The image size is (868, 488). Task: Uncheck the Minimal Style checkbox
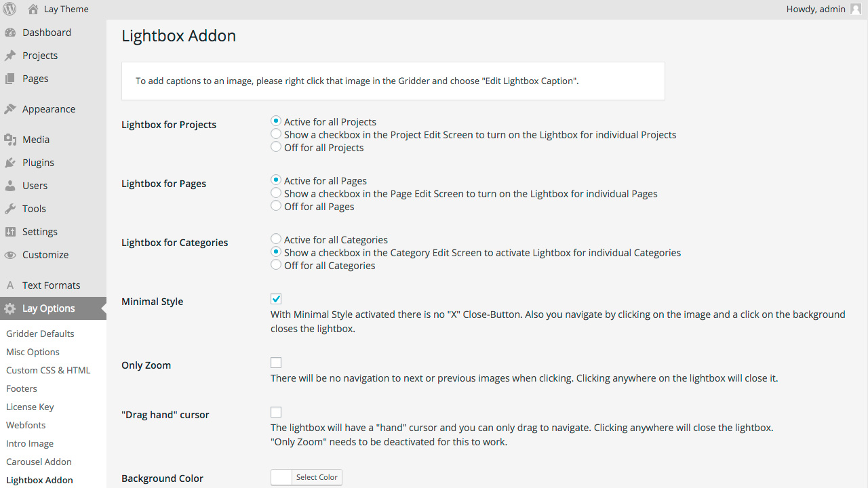coord(276,299)
